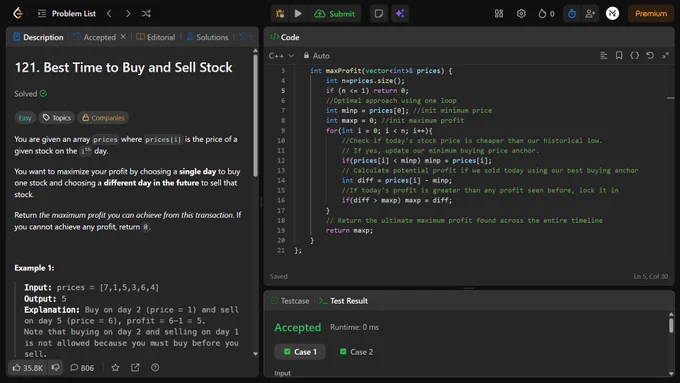This screenshot has height=383, width=680.
Task: Switch to the Editorial tab
Action: pyautogui.click(x=156, y=37)
